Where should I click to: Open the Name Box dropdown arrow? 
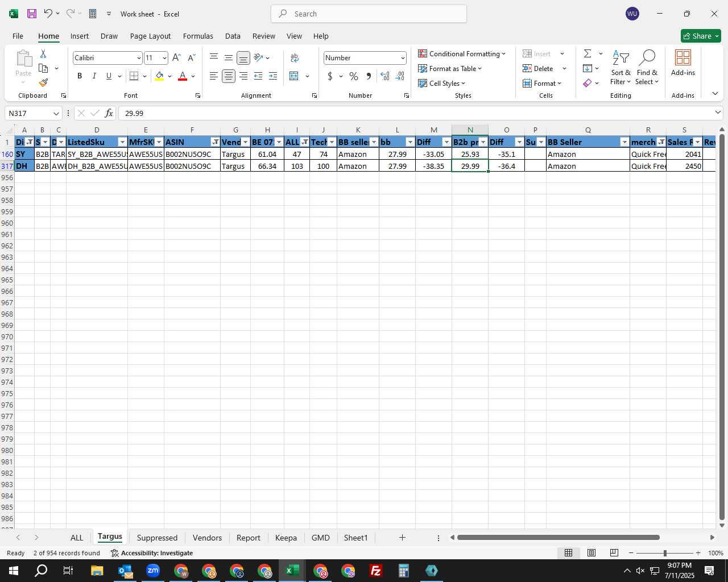56,114
